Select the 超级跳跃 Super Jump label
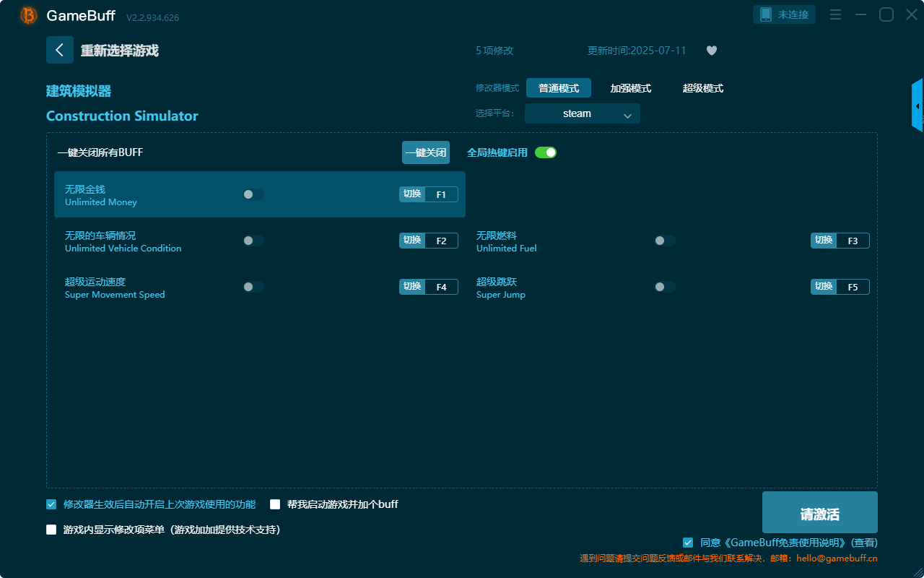Image resolution: width=924 pixels, height=578 pixels. click(x=501, y=288)
